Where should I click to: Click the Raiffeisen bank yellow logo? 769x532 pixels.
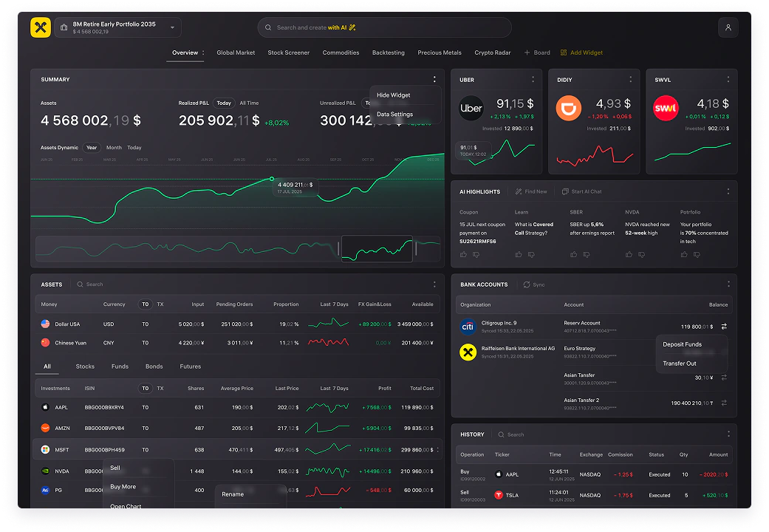[468, 352]
